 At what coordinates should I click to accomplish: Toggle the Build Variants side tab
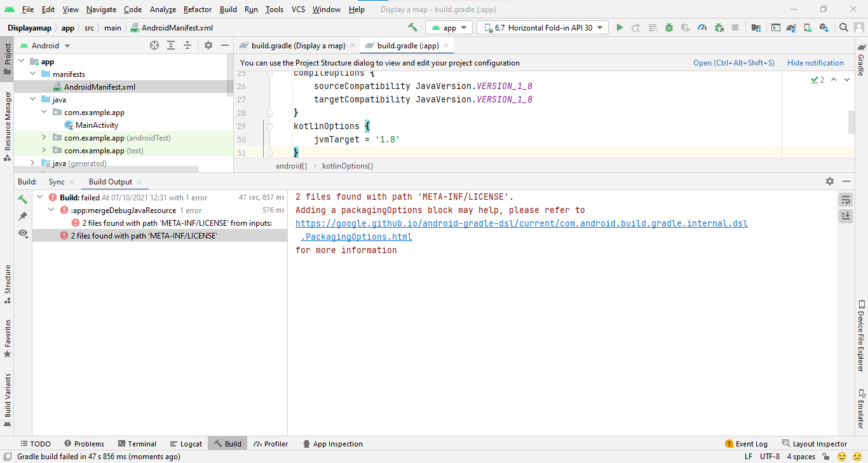(x=7, y=399)
